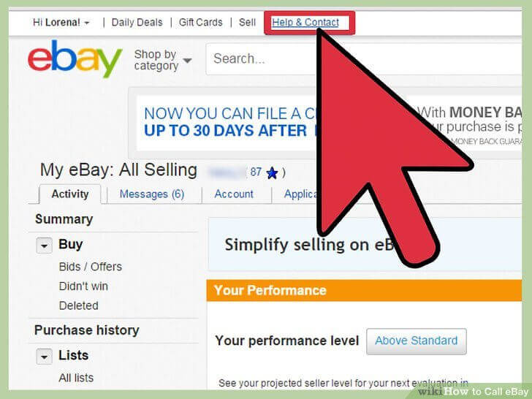This screenshot has width=532, height=399.
Task: Click the eBay logo
Action: coord(75,58)
